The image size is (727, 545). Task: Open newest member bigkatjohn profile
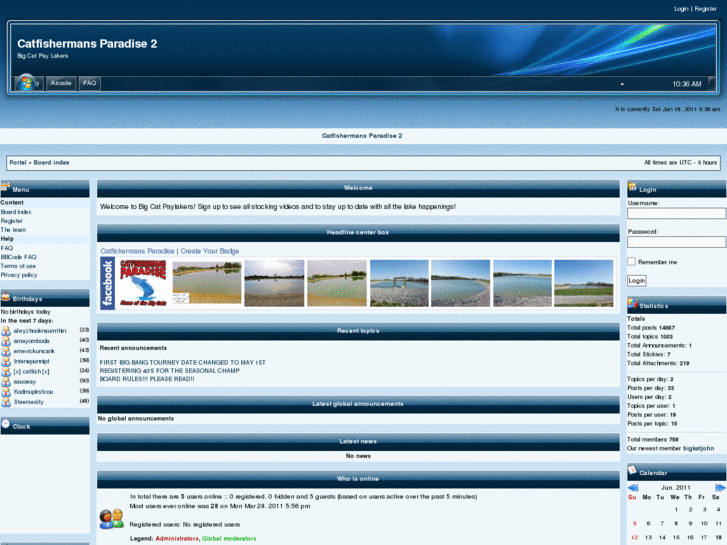click(698, 449)
